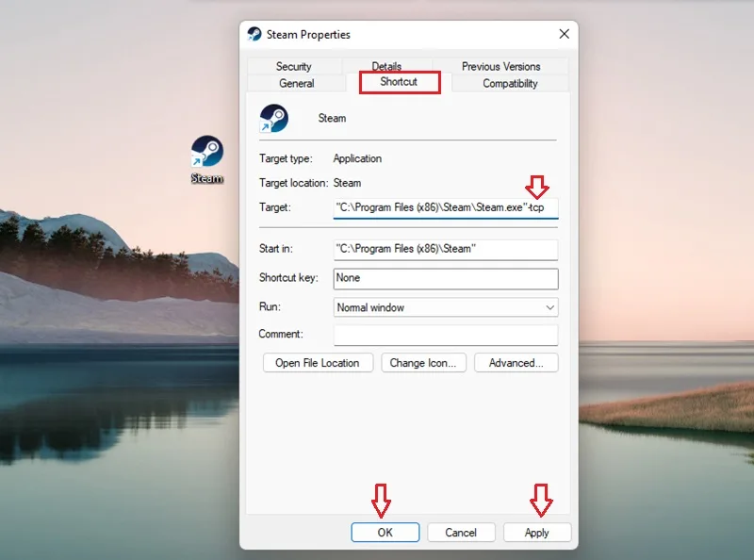Screen dimensions: 754x560
Task: Confirm changes with the OK button
Action: (385, 533)
